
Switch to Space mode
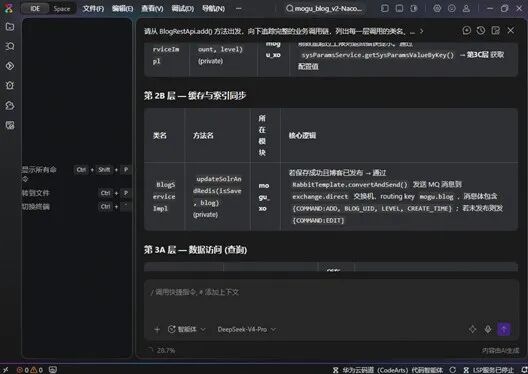pos(62,9)
